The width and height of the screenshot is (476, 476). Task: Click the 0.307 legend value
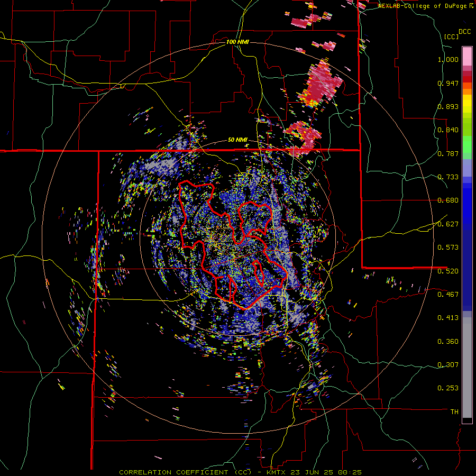pyautogui.click(x=448, y=365)
